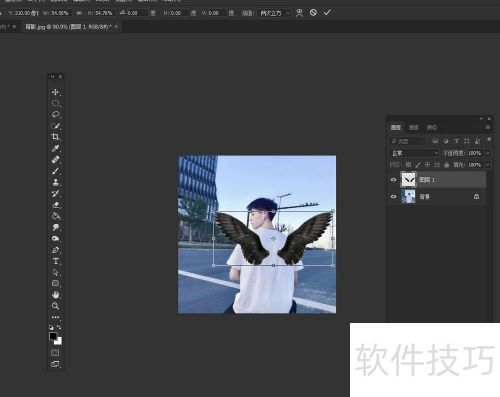Open the black foreground color picker
500x397 pixels.
tap(53, 336)
